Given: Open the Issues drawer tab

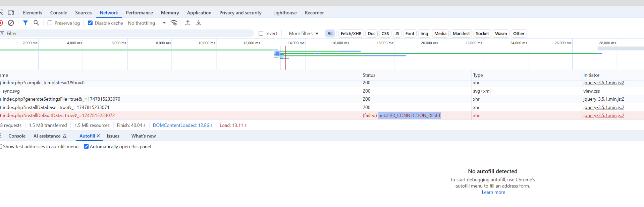Looking at the screenshot, I should click(113, 136).
